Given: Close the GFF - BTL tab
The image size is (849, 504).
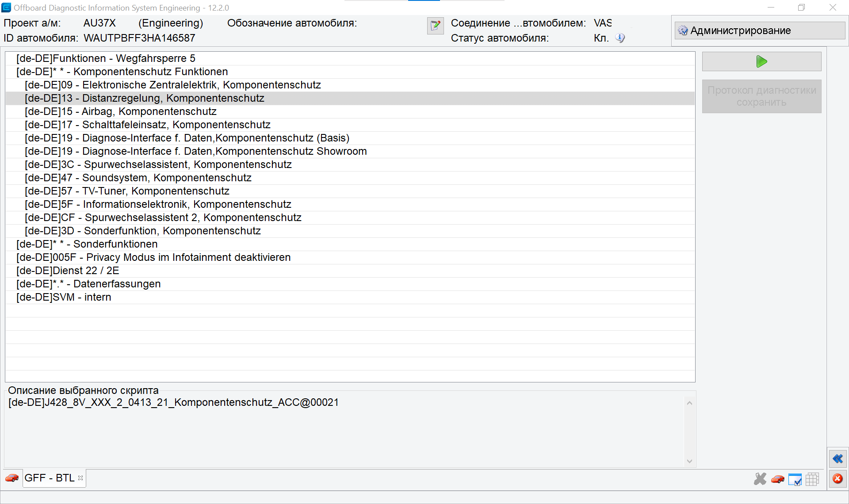Looking at the screenshot, I should tap(80, 478).
